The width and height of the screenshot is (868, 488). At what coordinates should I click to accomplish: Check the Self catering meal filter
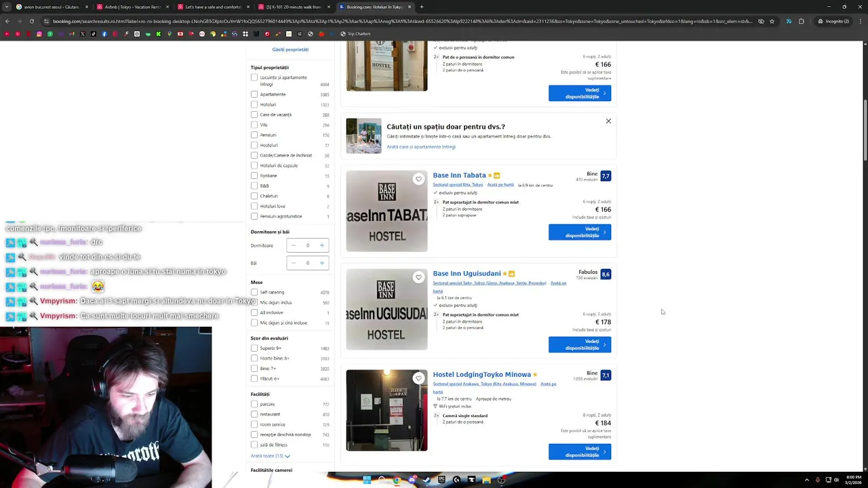[254, 292]
